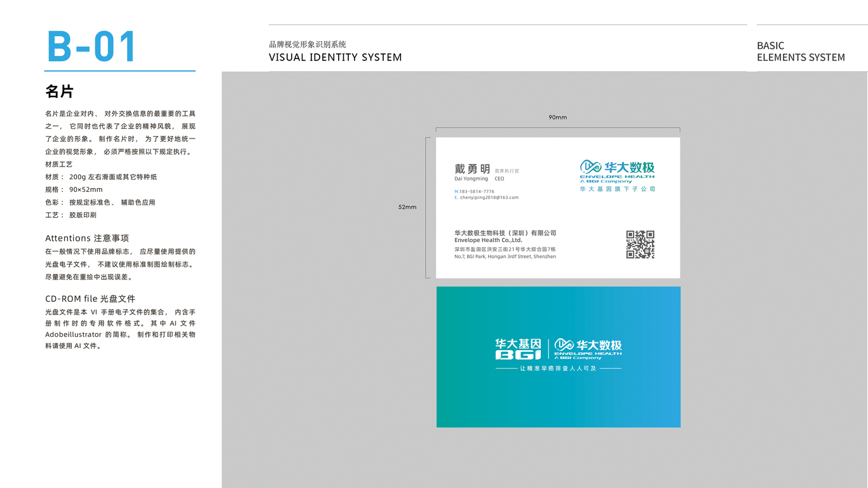Click the 首席执行官 job title

[x=507, y=172]
